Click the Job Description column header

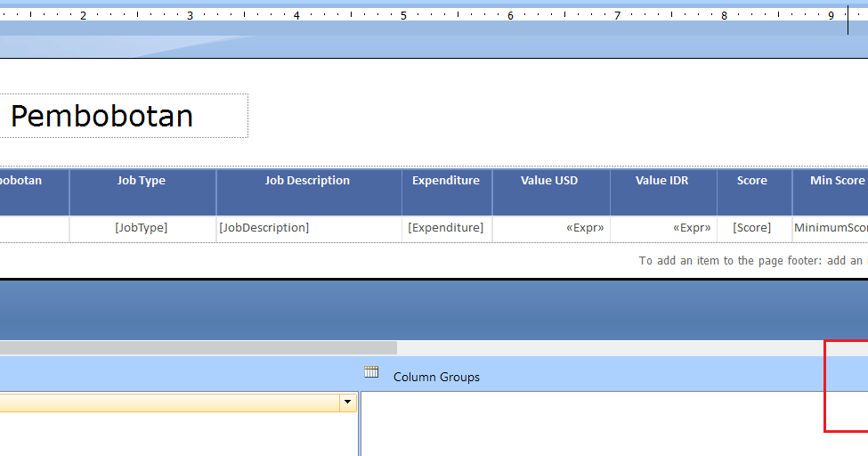pos(309,192)
